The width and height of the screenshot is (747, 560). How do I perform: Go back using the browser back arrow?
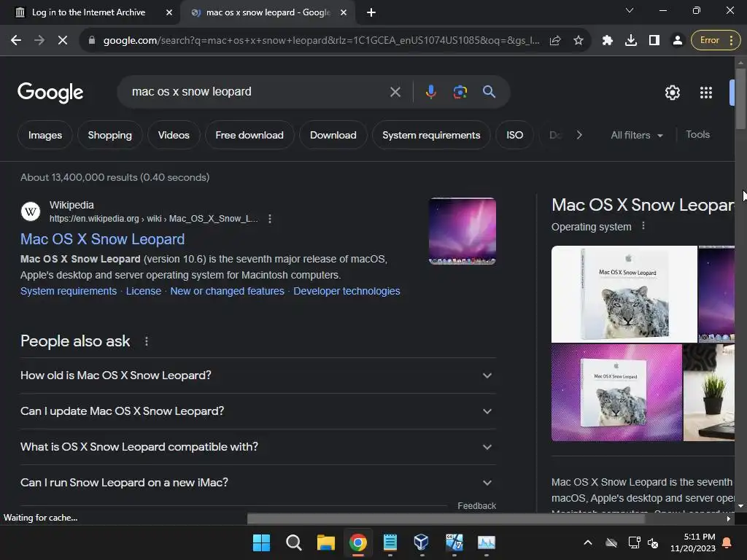tap(16, 41)
